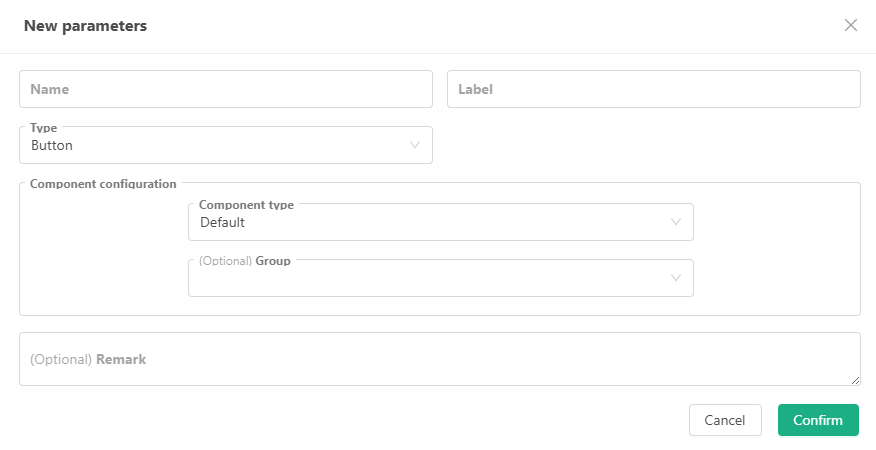Click the Type field chevron arrow
The width and height of the screenshot is (876, 450).
pyautogui.click(x=415, y=146)
